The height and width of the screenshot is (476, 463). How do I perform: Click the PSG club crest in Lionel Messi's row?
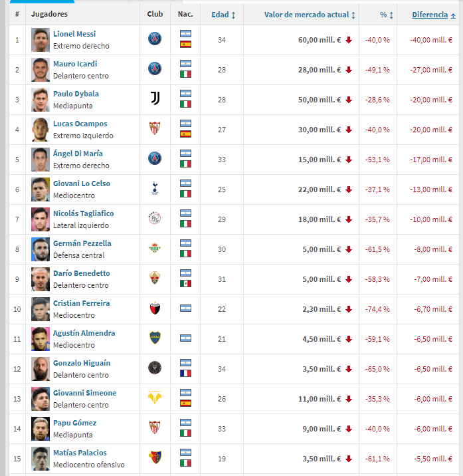[155, 39]
